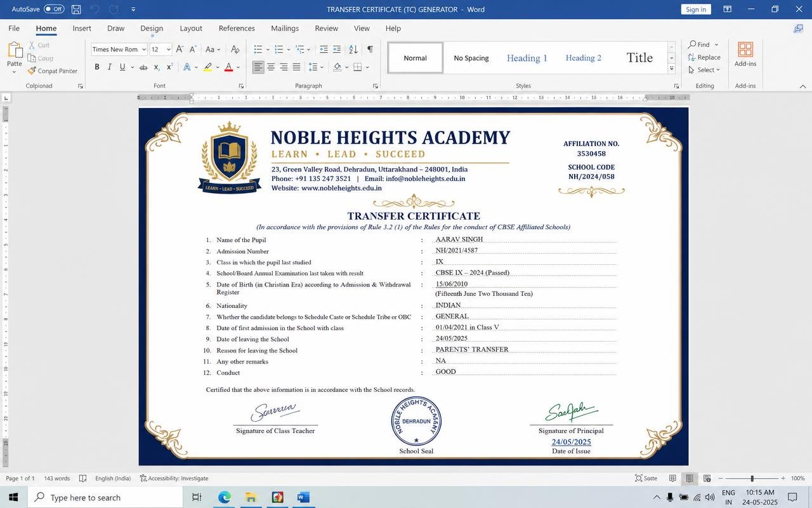Open the Replace dialog

coord(704,57)
